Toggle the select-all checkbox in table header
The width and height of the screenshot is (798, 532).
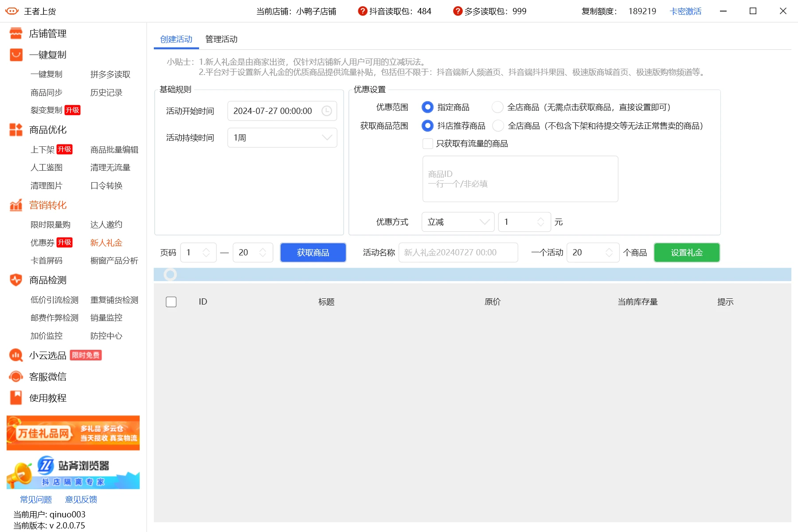click(x=171, y=302)
